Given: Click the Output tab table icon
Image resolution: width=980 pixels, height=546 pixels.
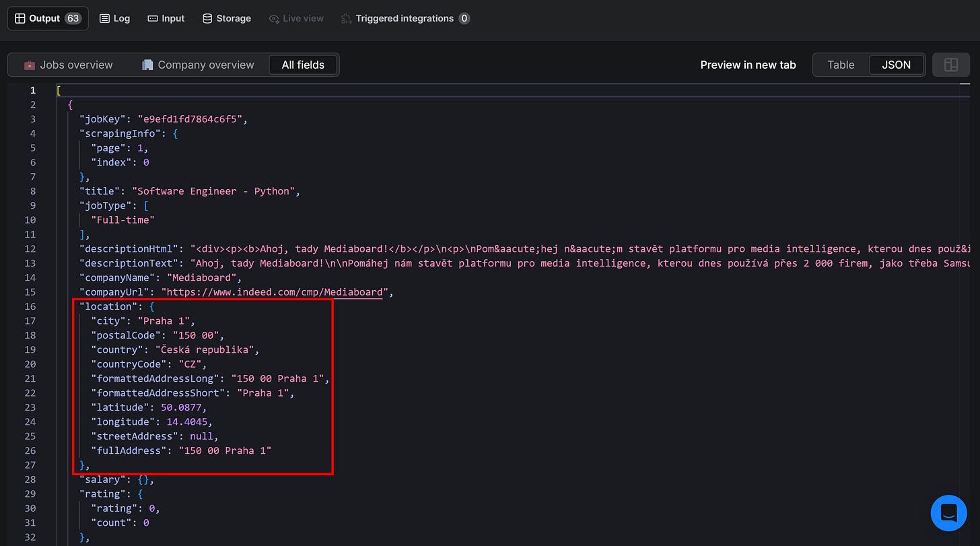Looking at the screenshot, I should coord(20,18).
